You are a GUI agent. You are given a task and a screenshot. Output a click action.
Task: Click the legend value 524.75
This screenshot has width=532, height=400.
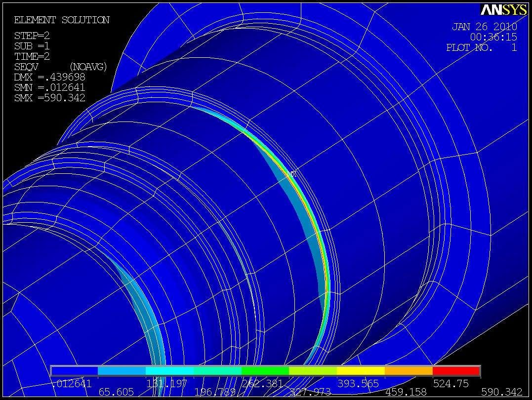[x=451, y=384]
